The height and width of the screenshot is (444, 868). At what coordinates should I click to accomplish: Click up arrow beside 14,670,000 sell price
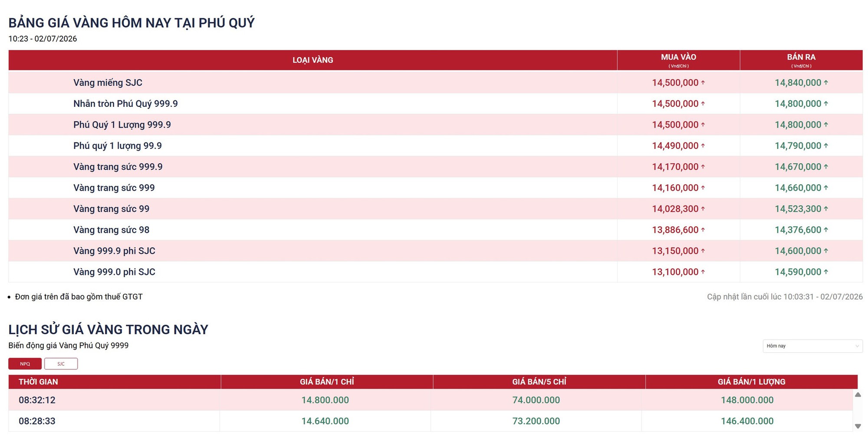pos(825,166)
